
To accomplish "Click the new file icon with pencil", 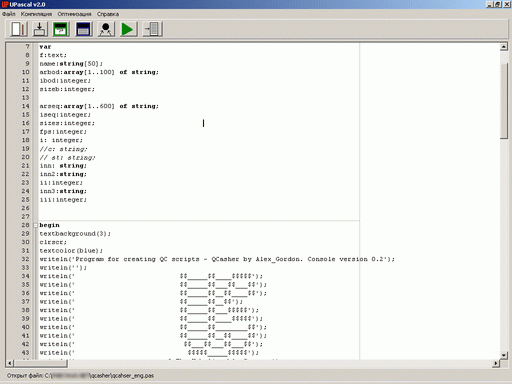I will 18,29.
